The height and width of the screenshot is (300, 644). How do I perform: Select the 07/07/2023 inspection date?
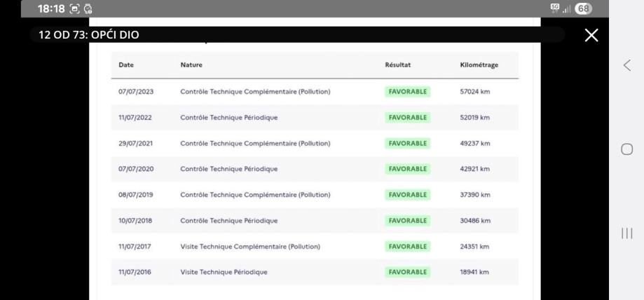pos(135,91)
